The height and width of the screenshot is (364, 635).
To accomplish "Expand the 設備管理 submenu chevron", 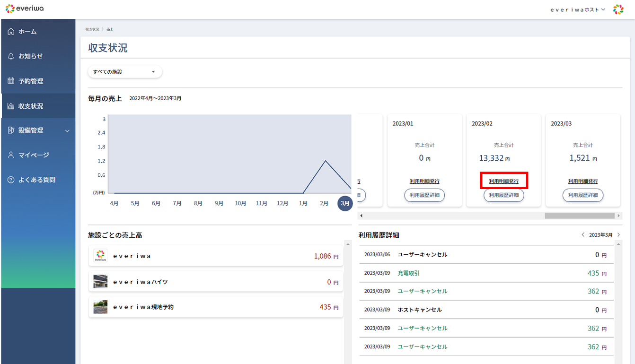I will [x=67, y=131].
